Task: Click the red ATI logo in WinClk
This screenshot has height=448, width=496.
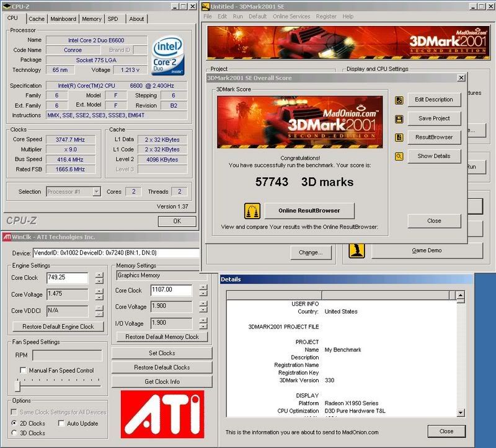Action: [x=162, y=414]
